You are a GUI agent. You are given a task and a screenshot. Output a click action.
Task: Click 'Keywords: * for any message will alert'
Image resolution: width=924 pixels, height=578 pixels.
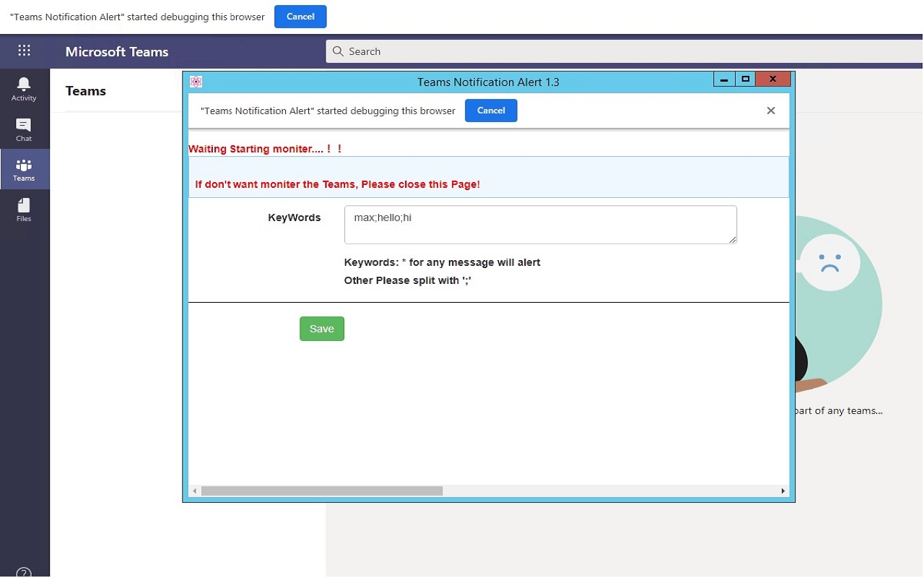tap(443, 262)
